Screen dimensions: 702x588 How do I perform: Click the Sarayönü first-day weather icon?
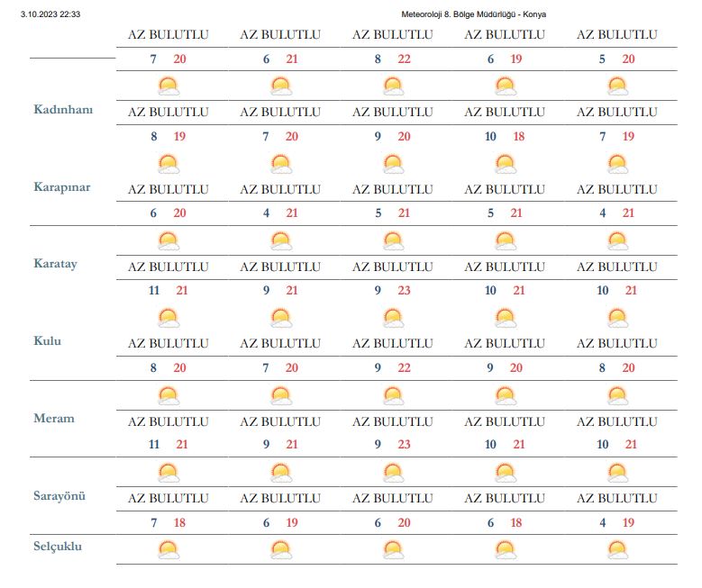click(169, 473)
